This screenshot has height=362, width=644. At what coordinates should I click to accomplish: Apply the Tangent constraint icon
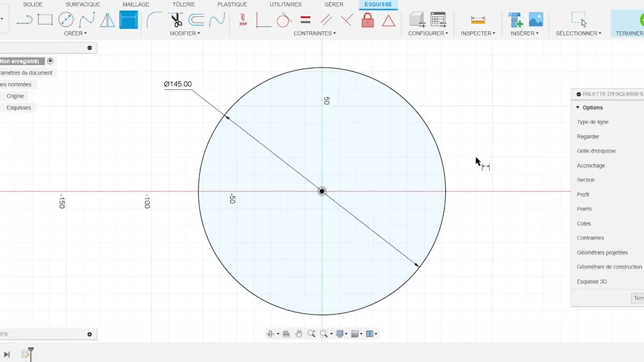point(284,20)
